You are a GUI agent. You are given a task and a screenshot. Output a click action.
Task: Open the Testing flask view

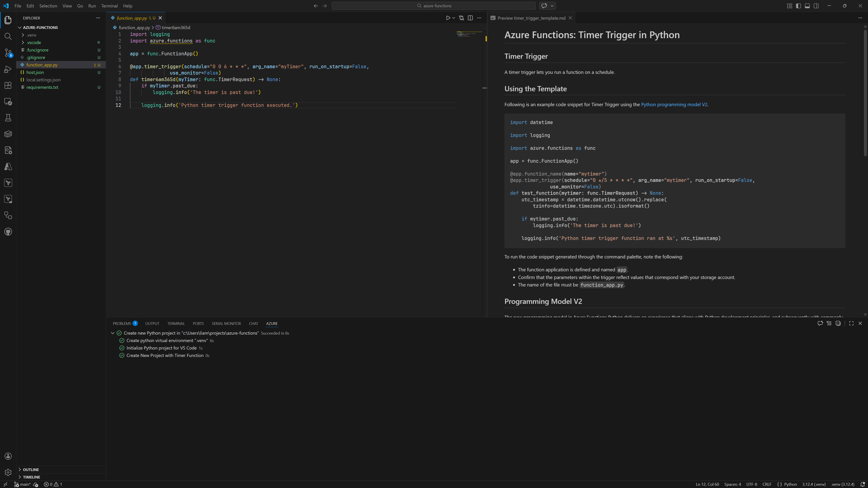(8, 118)
